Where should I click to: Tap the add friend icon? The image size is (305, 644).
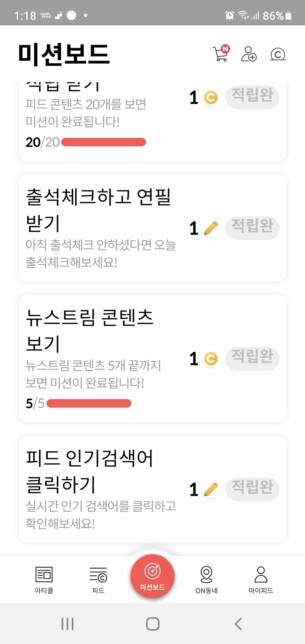pyautogui.click(x=249, y=54)
